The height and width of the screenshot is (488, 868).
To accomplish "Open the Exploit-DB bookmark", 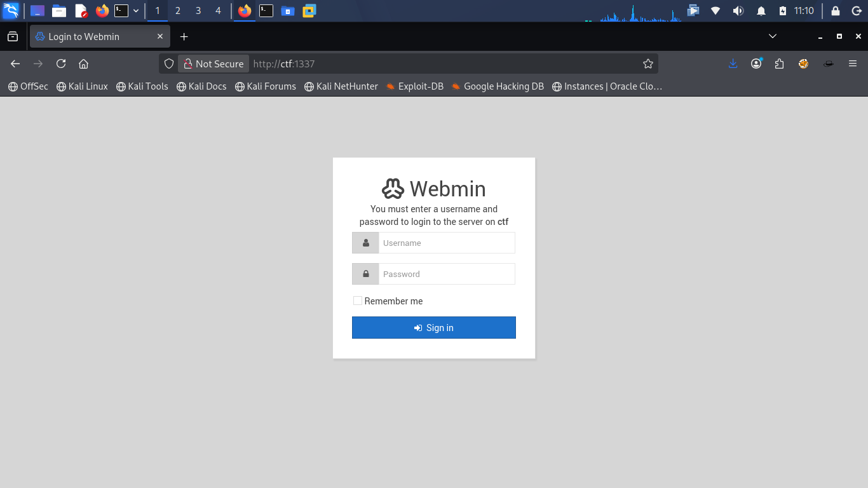I will [x=414, y=86].
